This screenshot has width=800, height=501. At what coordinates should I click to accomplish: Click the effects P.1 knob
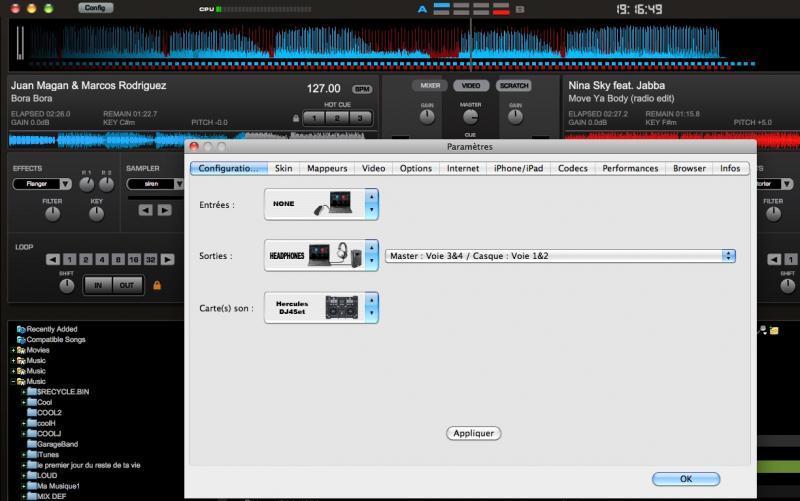tap(87, 185)
